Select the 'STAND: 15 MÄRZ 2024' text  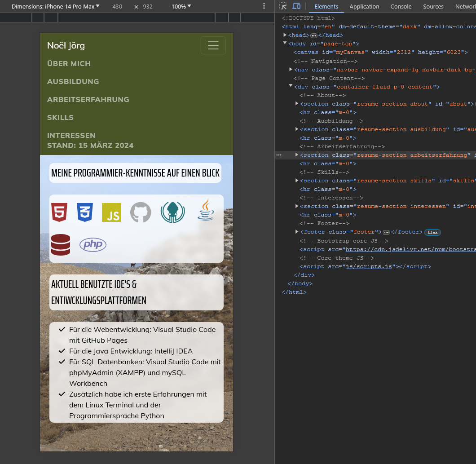90,145
